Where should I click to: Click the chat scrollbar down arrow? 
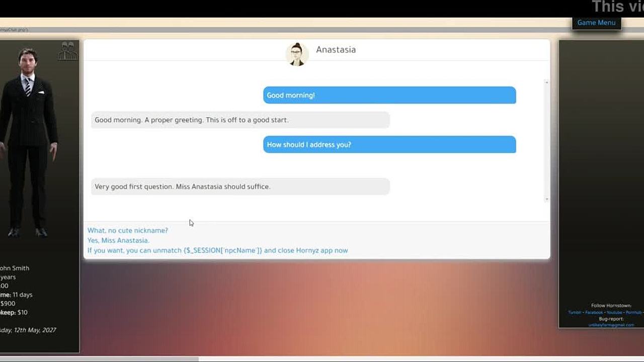546,200
